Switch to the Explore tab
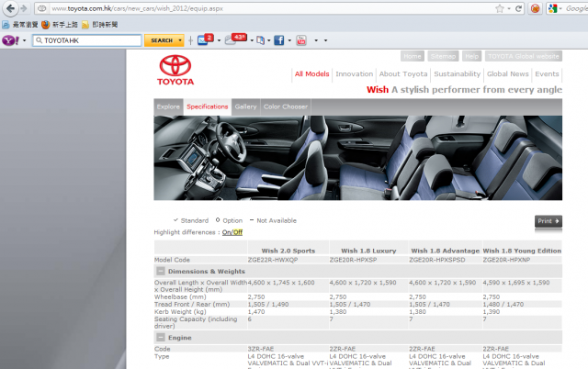Viewport: 588px width, 369px height. coord(168,106)
